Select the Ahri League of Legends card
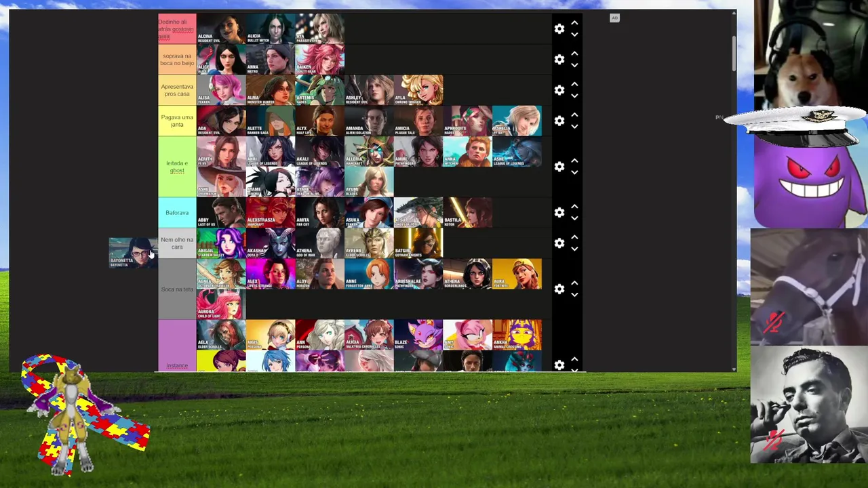Screen dimensions: 868x488 point(271,151)
